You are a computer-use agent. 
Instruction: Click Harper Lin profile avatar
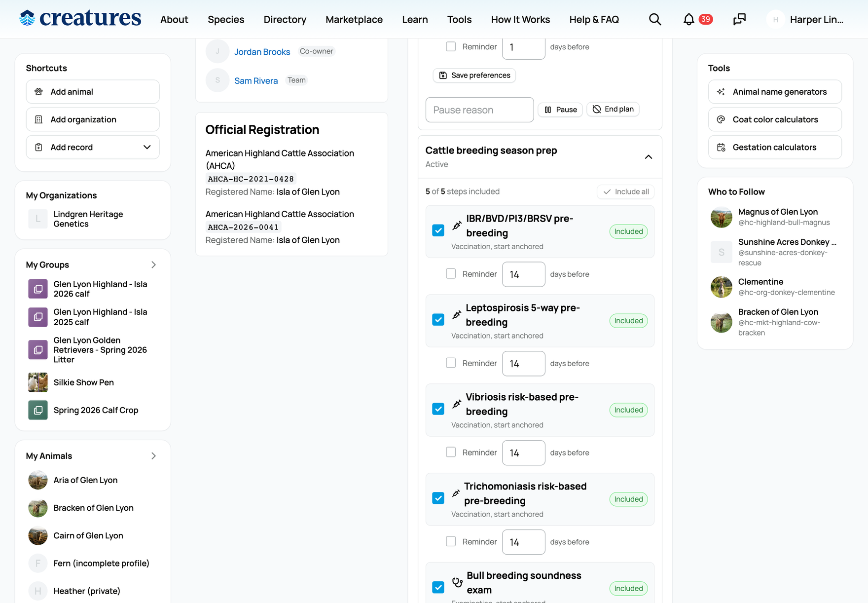(x=776, y=20)
